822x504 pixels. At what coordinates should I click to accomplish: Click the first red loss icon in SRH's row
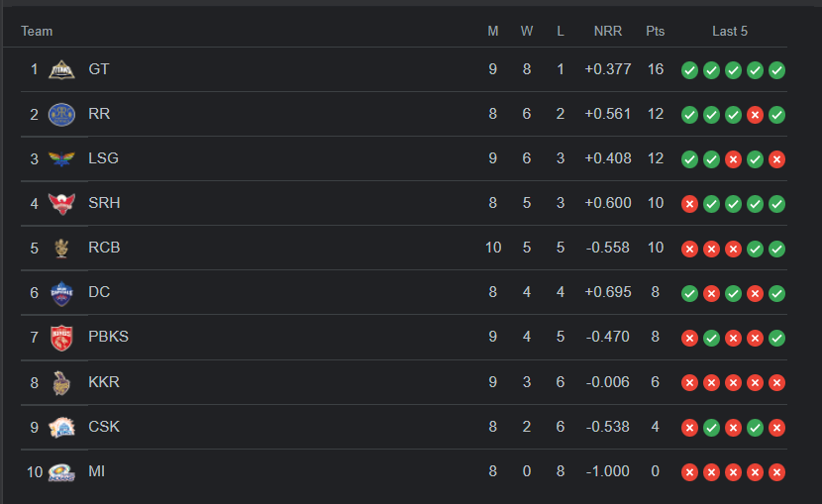tap(689, 204)
